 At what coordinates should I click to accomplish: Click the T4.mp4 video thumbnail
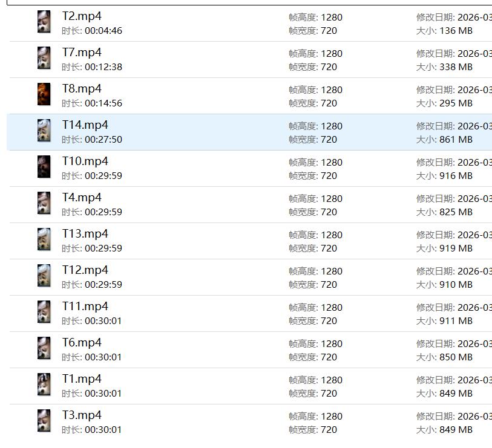click(44, 203)
